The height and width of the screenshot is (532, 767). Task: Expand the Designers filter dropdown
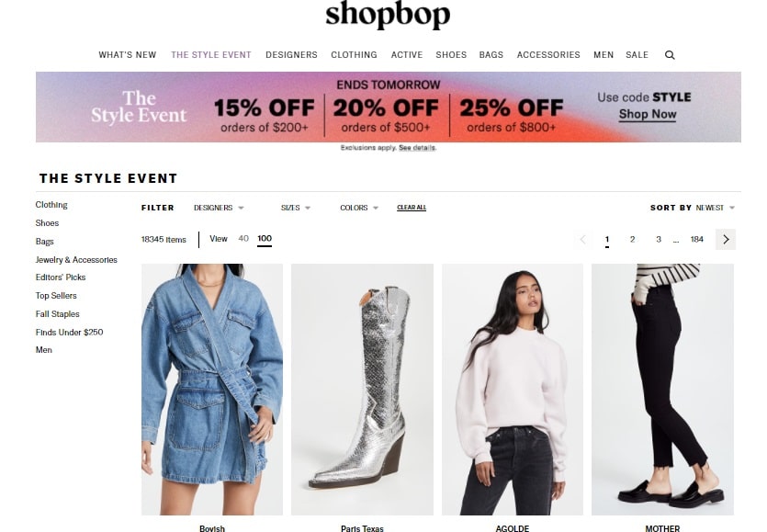point(219,208)
